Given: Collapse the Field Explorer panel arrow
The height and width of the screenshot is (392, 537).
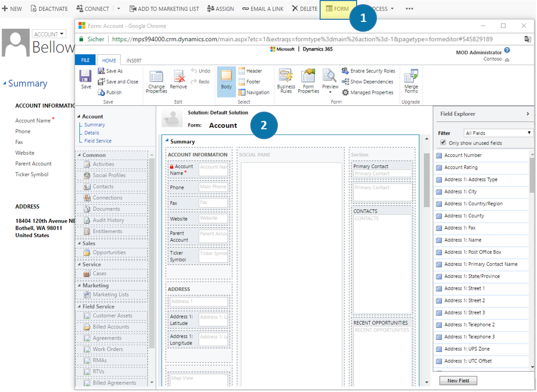Looking at the screenshot, I should pos(528,114).
